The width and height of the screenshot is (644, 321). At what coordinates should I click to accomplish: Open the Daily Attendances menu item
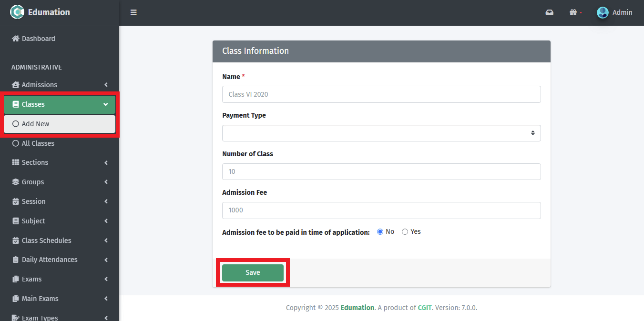coord(60,260)
